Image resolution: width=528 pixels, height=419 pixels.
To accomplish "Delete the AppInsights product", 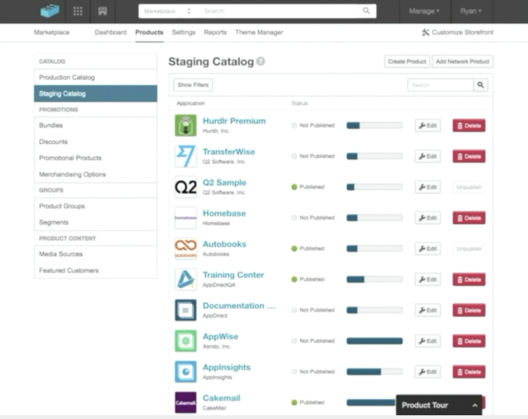I will point(469,372).
